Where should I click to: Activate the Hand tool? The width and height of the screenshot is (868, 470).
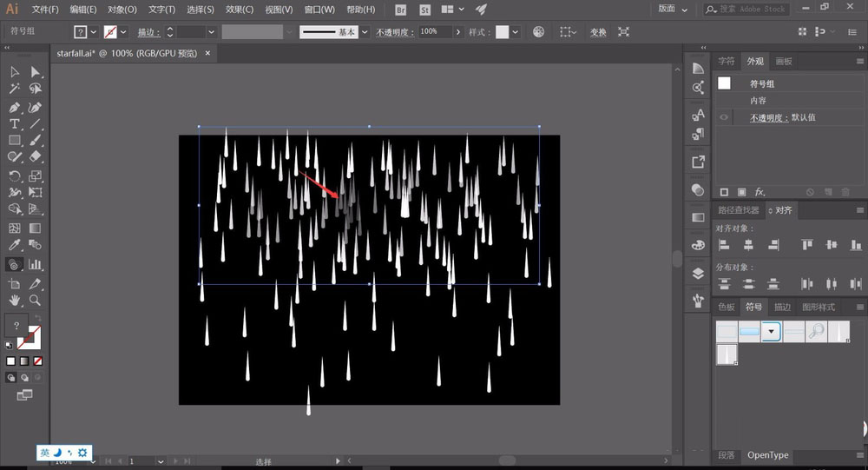pos(15,301)
